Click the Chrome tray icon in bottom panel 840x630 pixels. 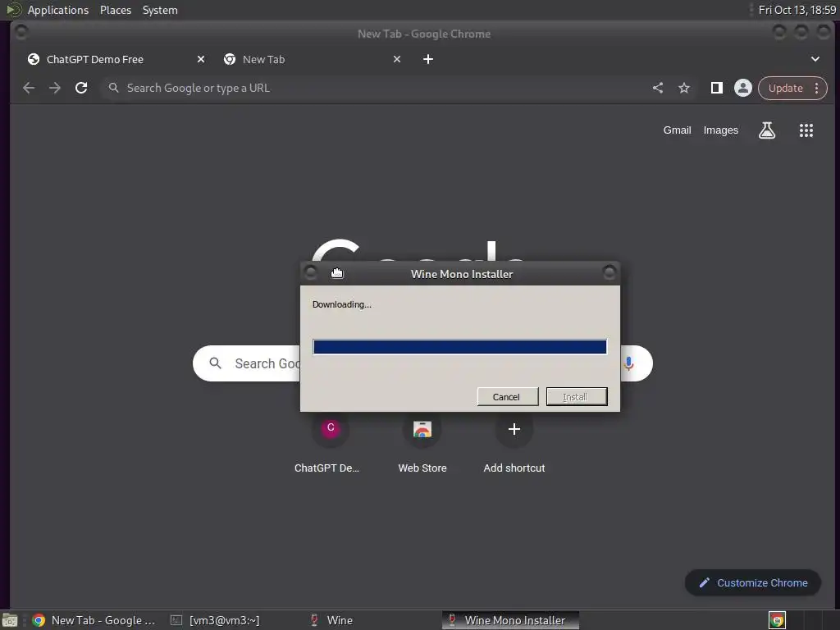[777, 620]
